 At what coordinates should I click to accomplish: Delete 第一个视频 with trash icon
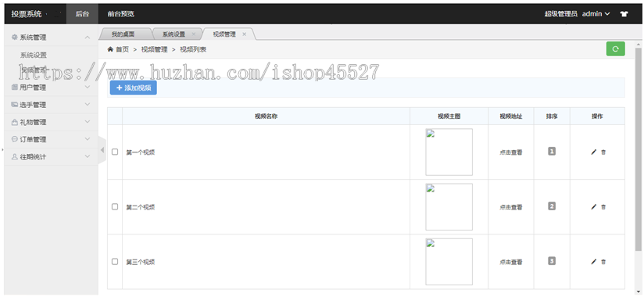603,152
